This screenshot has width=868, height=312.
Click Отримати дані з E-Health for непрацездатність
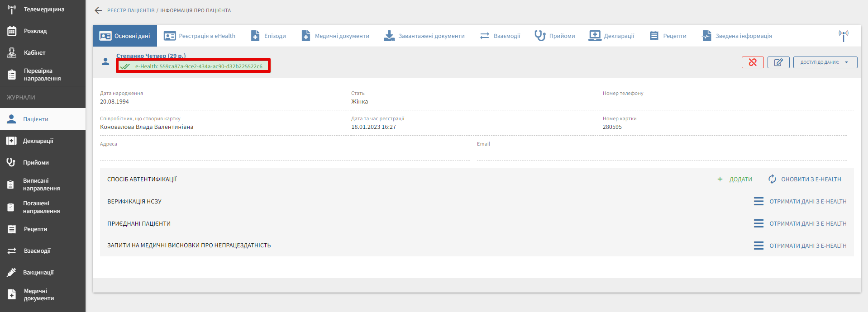[807, 246]
